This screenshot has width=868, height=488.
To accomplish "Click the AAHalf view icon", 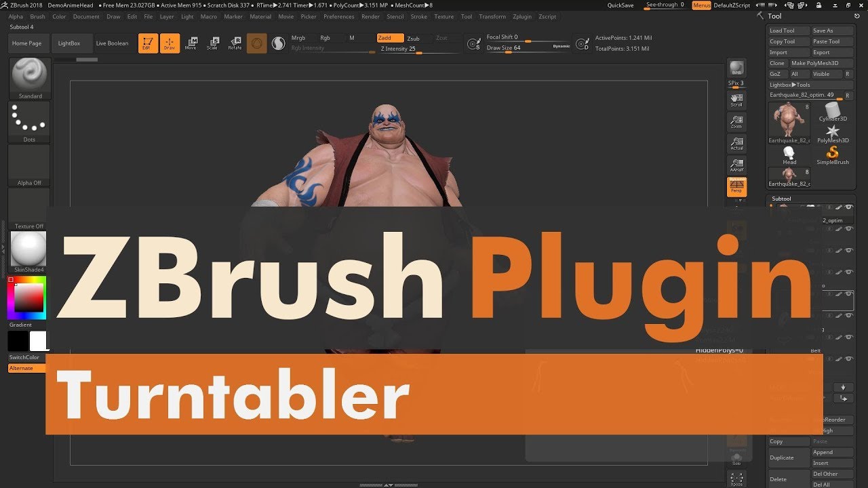I will (x=736, y=165).
